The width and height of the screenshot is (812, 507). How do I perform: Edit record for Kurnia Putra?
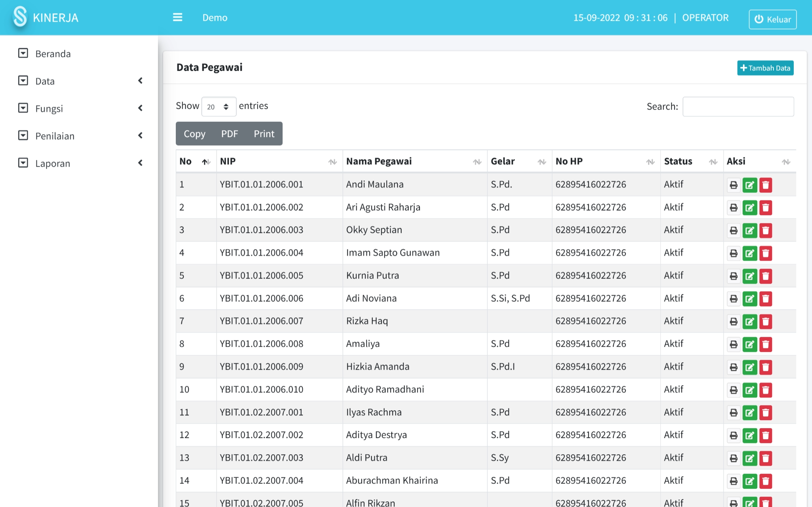pos(750,276)
